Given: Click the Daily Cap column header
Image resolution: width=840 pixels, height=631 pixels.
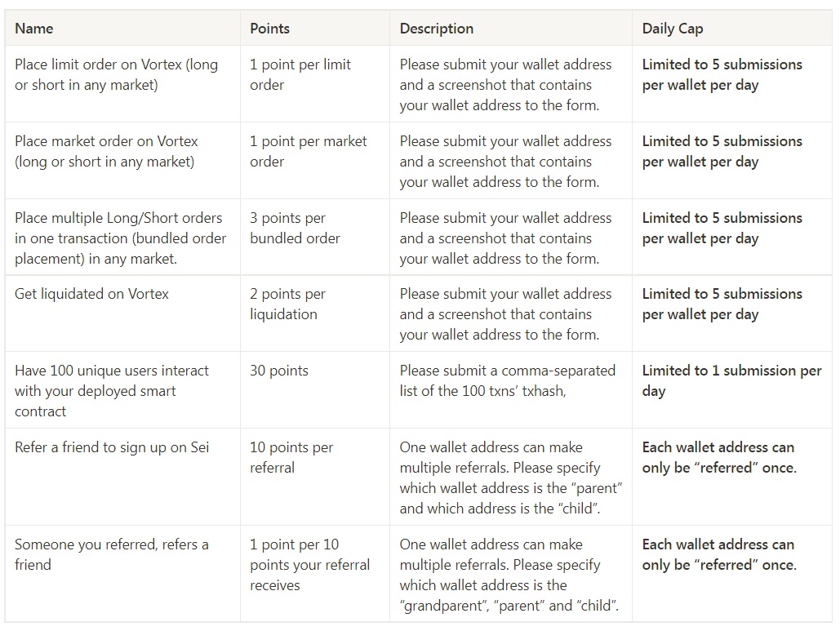Looking at the screenshot, I should click(673, 29).
